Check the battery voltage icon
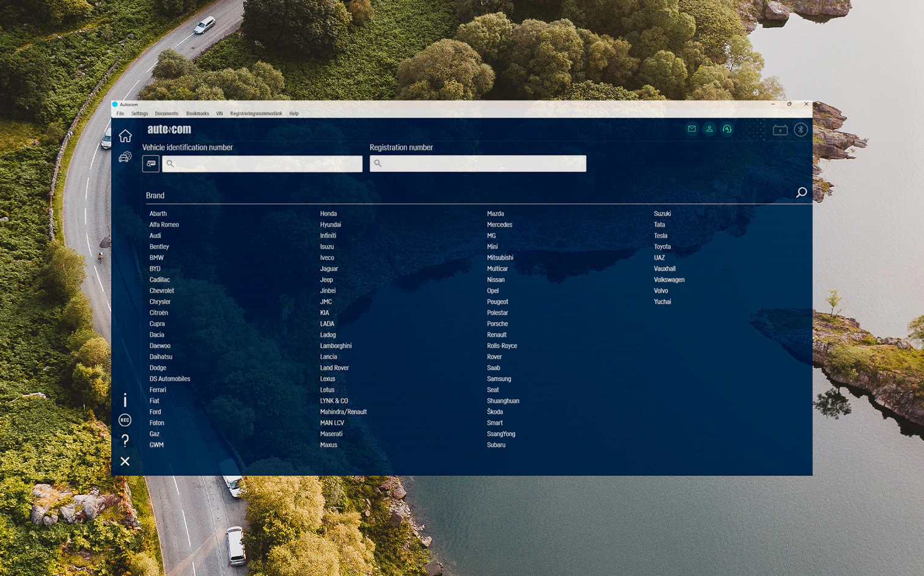The image size is (924, 576). click(x=780, y=130)
